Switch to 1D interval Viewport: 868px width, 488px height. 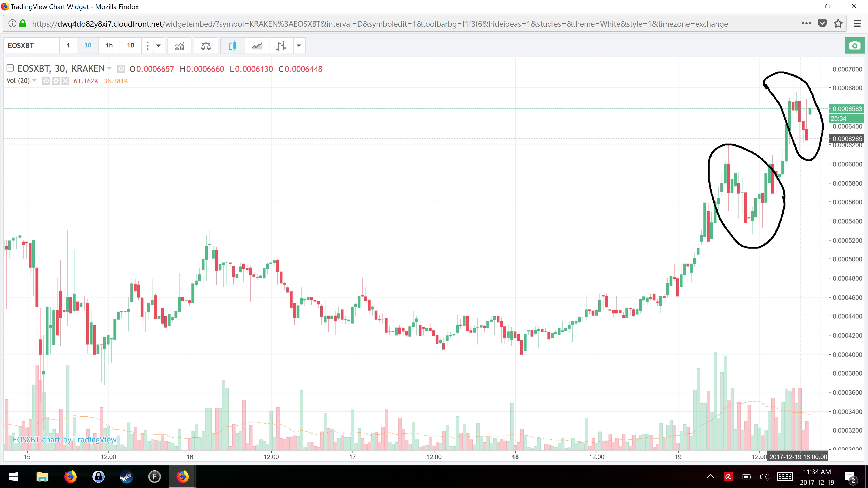[x=131, y=45]
